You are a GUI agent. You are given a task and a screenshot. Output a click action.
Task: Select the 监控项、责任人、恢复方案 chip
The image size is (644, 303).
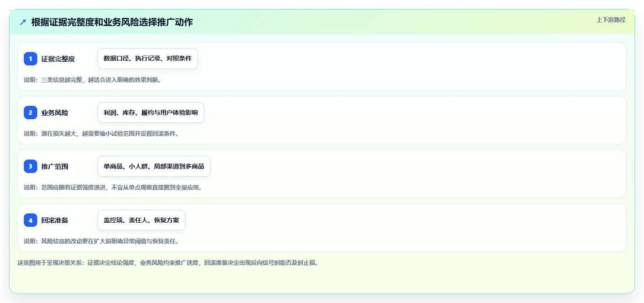(141, 220)
